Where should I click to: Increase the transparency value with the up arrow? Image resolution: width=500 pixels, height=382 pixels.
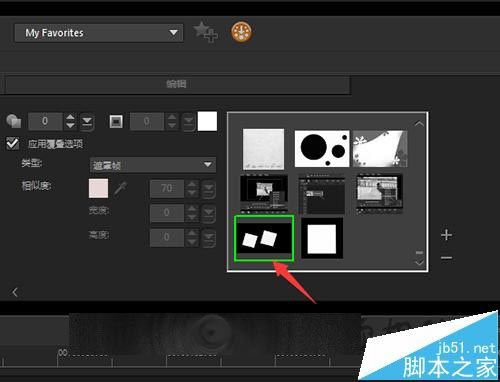click(70, 117)
